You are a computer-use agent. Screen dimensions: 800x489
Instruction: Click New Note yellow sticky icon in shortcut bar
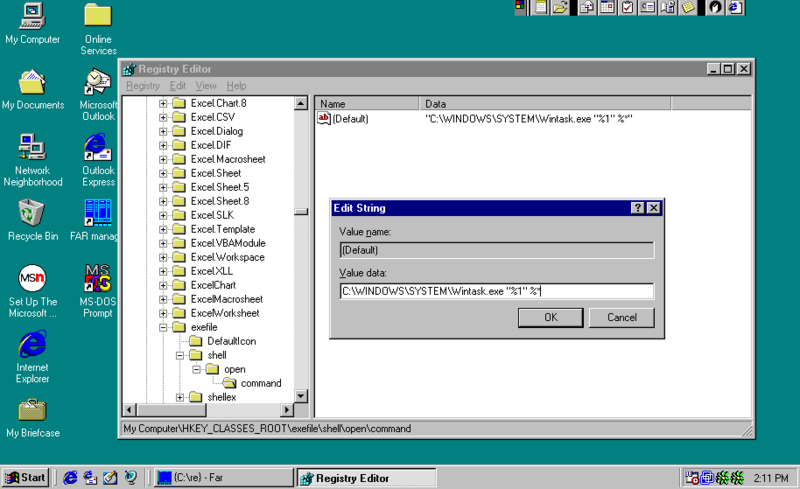[688, 7]
